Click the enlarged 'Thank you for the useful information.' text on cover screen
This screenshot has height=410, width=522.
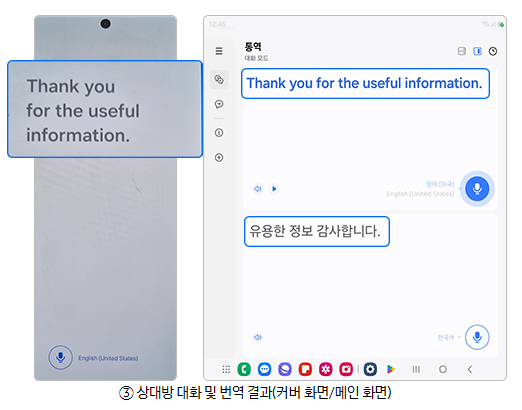click(x=83, y=111)
